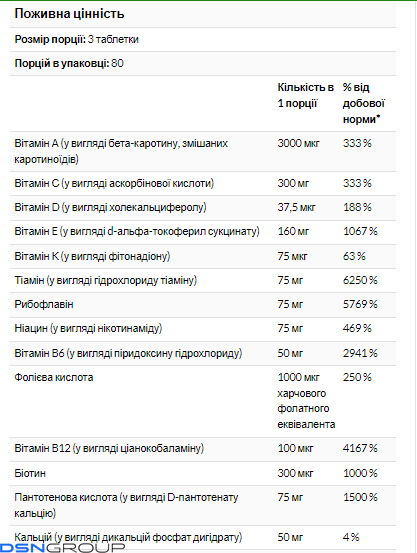Click the % від добової норми header
The height and width of the screenshot is (553, 417).
363,103
